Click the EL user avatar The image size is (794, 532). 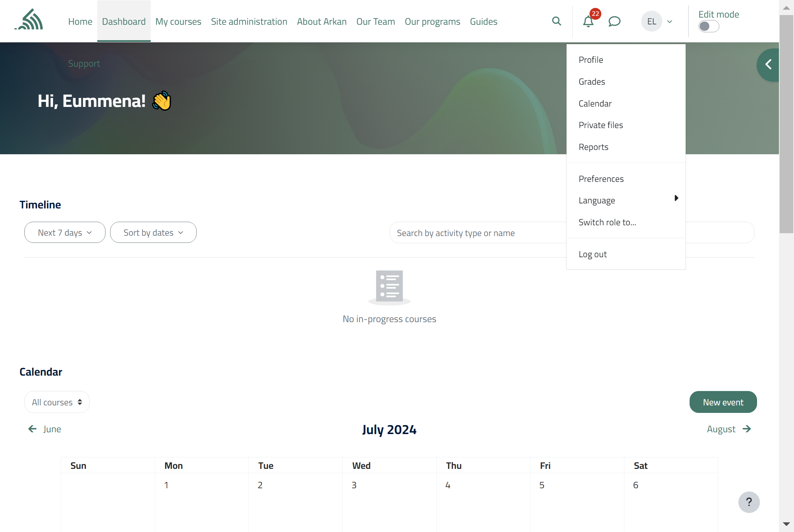click(x=652, y=22)
